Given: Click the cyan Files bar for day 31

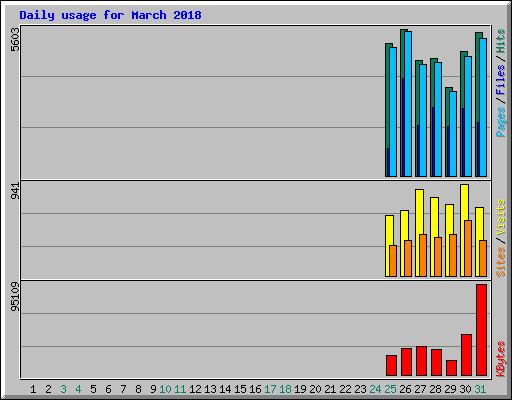Looking at the screenshot, I should tap(483, 107).
